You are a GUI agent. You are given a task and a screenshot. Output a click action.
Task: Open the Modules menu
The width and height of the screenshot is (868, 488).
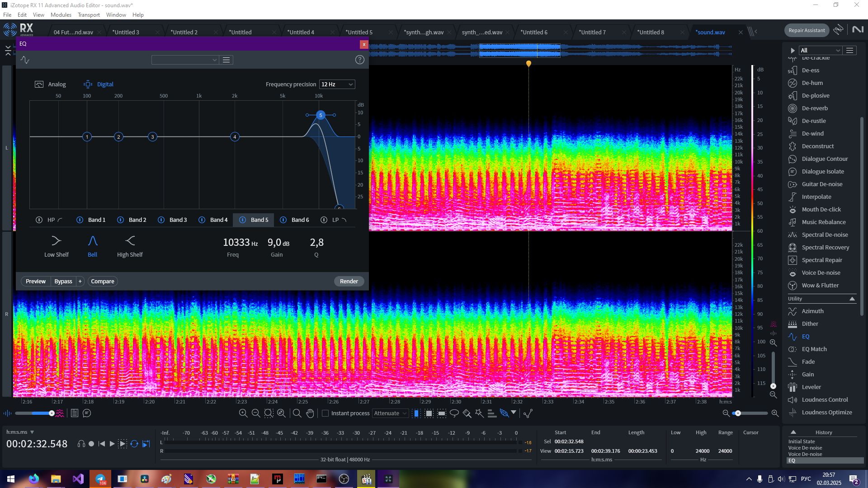(61, 14)
